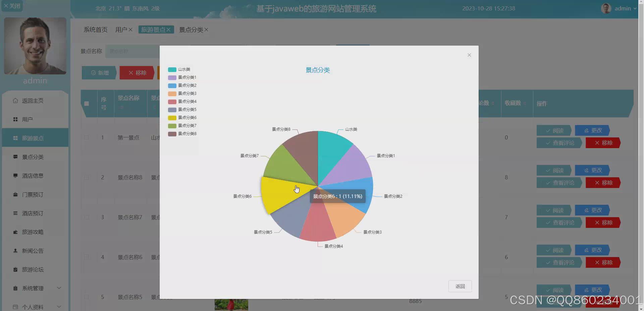Click the gray-blue 景点分类5 pie slice
644x311 pixels.
pyautogui.click(x=293, y=218)
